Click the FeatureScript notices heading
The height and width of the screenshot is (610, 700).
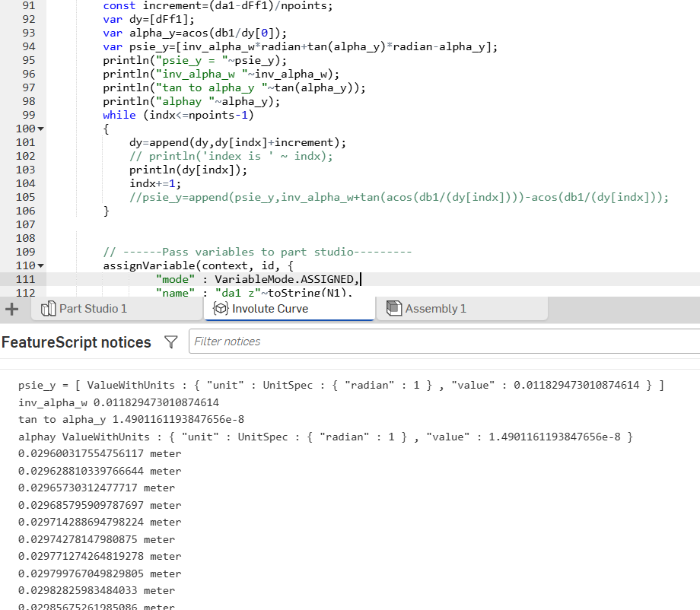pyautogui.click(x=76, y=342)
